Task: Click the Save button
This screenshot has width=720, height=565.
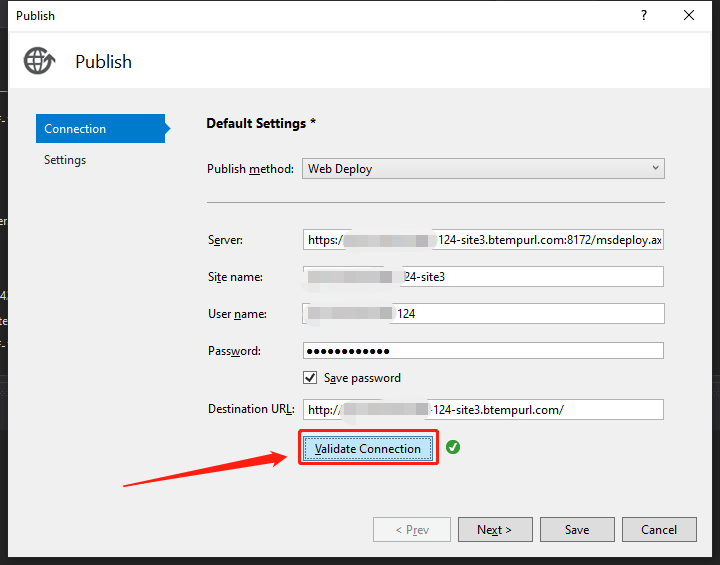Action: pyautogui.click(x=577, y=529)
